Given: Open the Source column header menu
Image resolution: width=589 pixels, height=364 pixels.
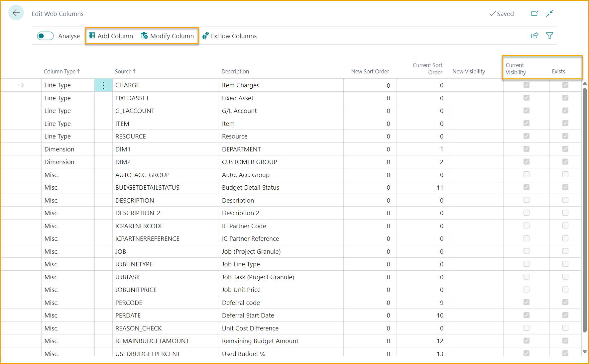Looking at the screenshot, I should 123,71.
